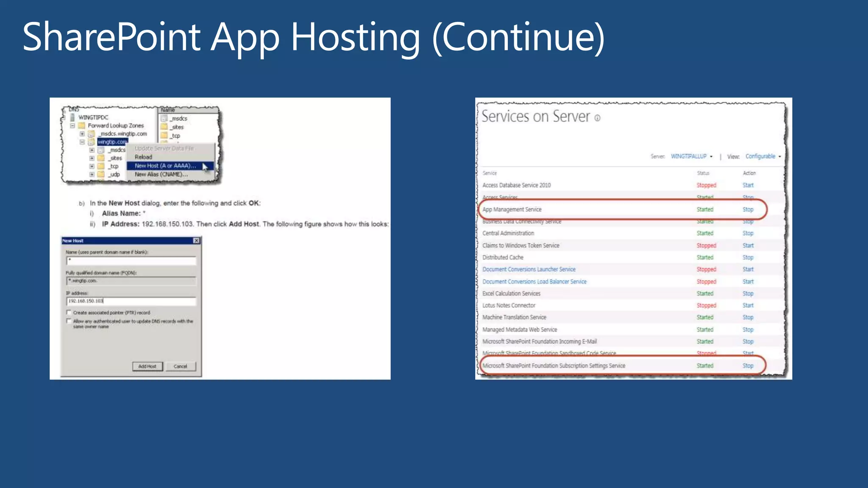Screen dimensions: 868x488
Task: Expand the _msdcs.wingtip.com zone node
Action: (x=82, y=134)
